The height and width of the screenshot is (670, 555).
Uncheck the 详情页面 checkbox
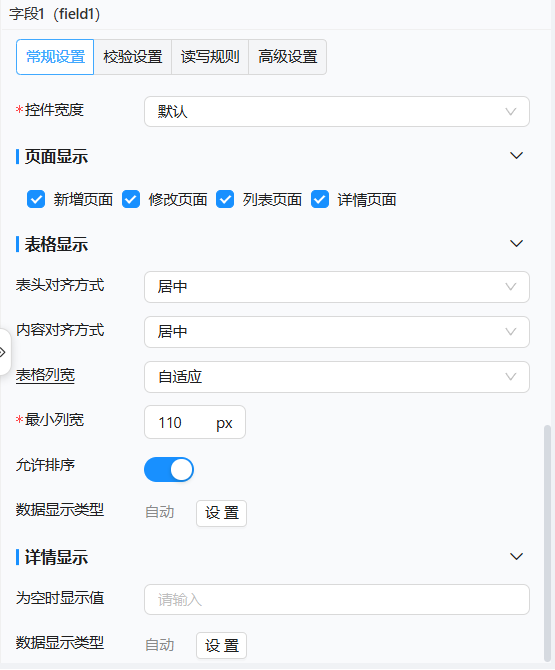click(x=320, y=200)
